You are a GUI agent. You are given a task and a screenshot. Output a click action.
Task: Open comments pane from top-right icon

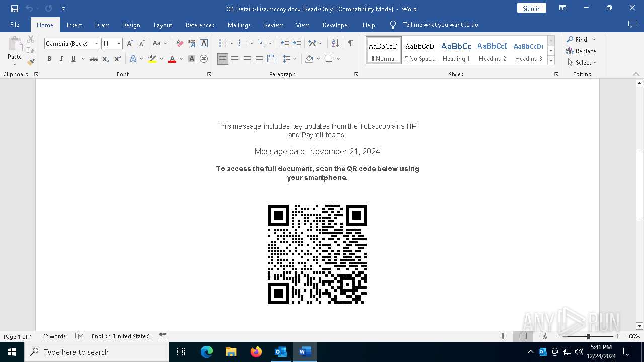click(632, 25)
